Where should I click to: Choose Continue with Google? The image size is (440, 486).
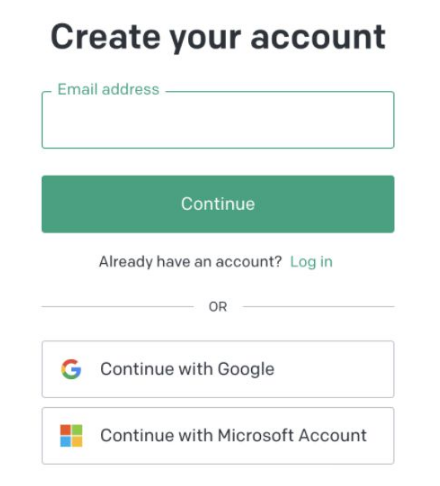click(218, 369)
